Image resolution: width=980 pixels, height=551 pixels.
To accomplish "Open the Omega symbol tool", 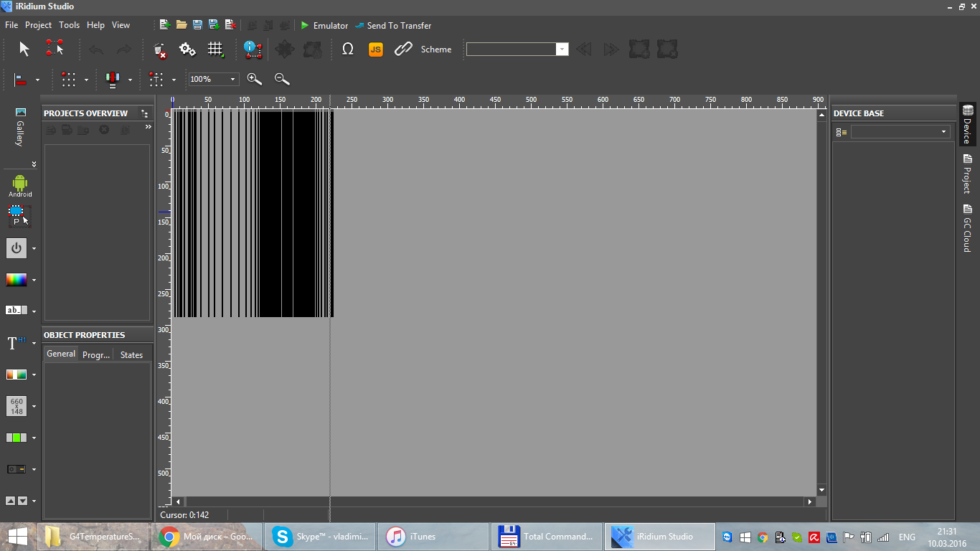I will click(348, 50).
